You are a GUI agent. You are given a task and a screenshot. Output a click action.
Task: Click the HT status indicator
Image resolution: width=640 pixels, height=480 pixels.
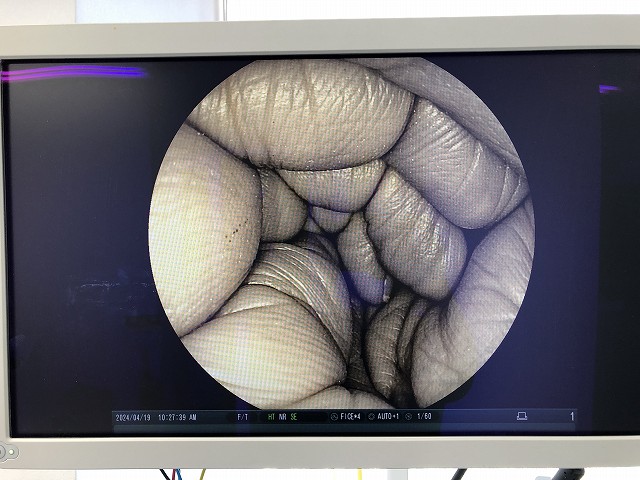pyautogui.click(x=271, y=417)
